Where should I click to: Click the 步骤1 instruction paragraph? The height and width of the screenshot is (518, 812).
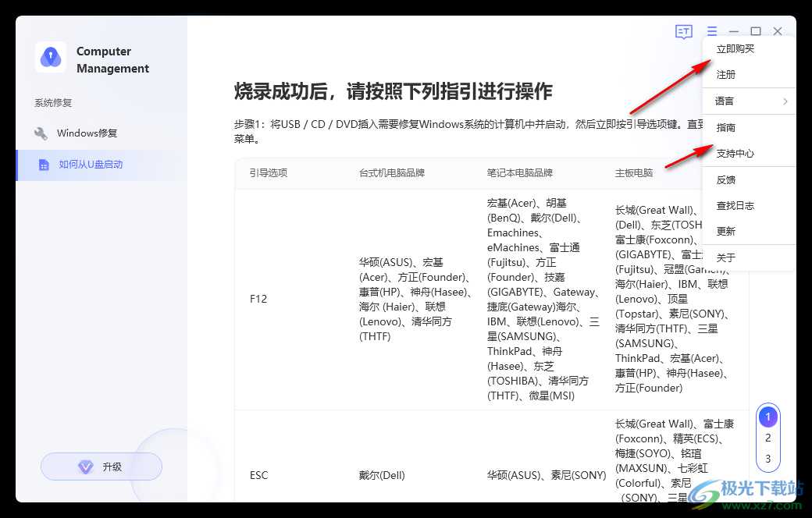(468, 131)
